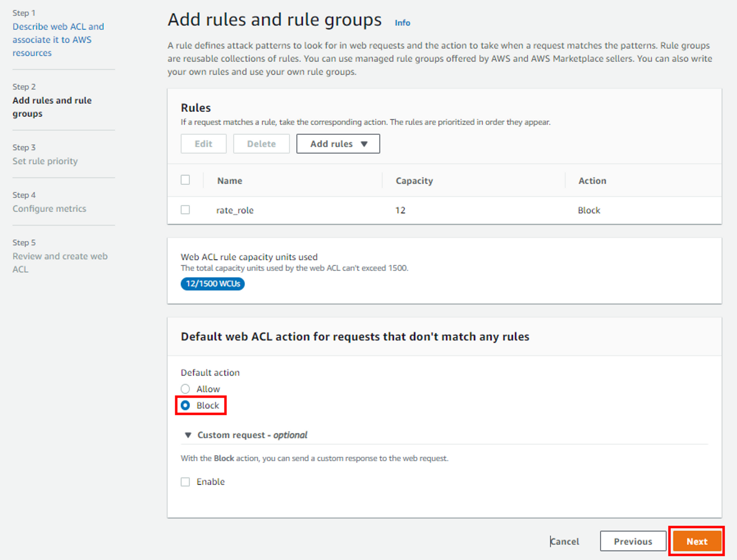This screenshot has width=737, height=560.
Task: Tick the select-all checkbox in Rules header
Action: pyautogui.click(x=185, y=180)
